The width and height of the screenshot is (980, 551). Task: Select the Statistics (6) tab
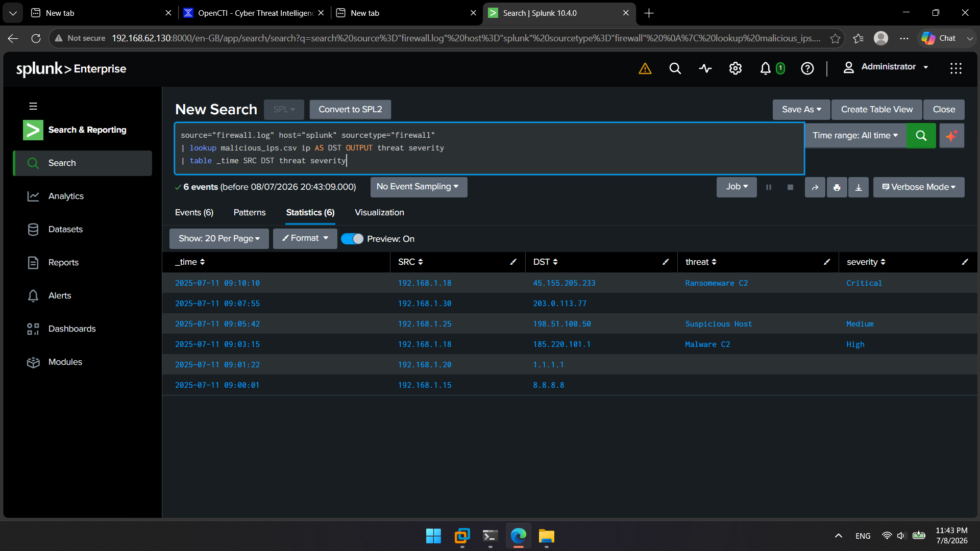coord(310,212)
